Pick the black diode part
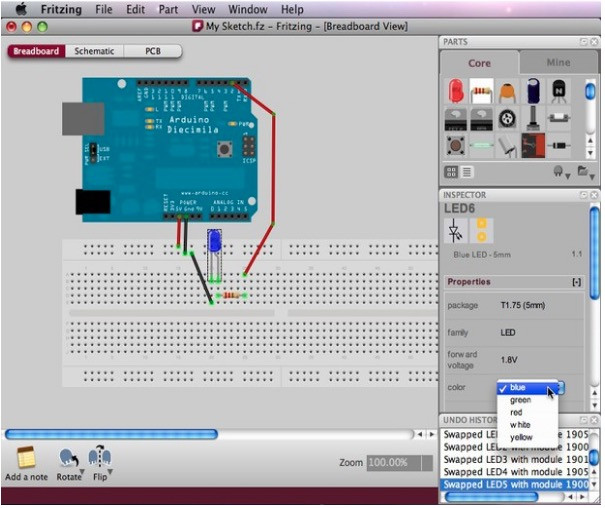This screenshot has height=508, width=605. (559, 145)
